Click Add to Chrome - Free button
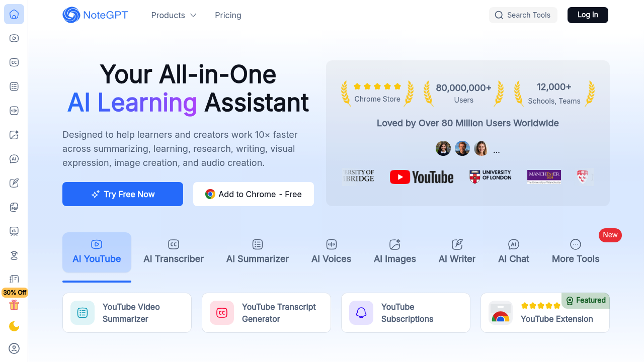Screen dimensions: 644x362 click(254, 194)
